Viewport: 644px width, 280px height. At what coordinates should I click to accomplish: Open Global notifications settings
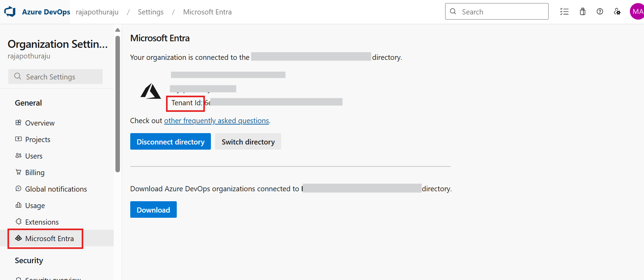pyautogui.click(x=56, y=189)
